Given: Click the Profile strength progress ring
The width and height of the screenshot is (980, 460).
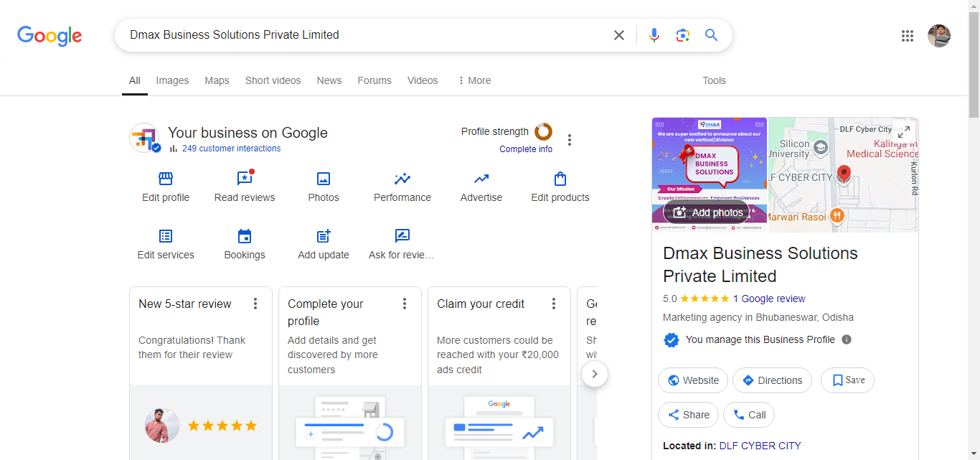Looking at the screenshot, I should click(544, 131).
